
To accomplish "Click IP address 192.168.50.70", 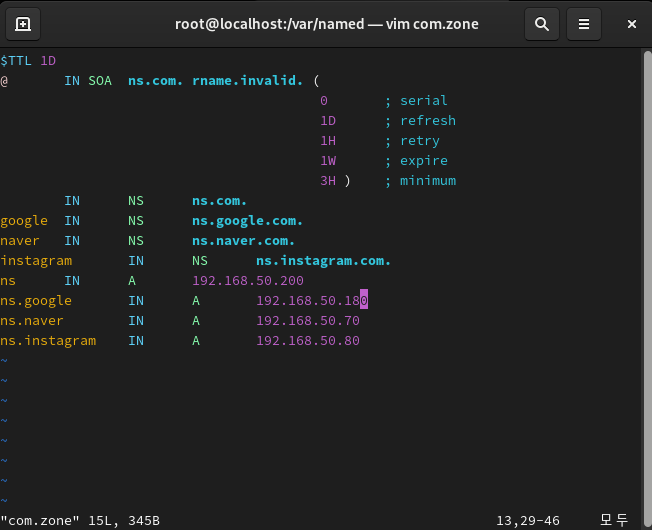I will point(308,320).
